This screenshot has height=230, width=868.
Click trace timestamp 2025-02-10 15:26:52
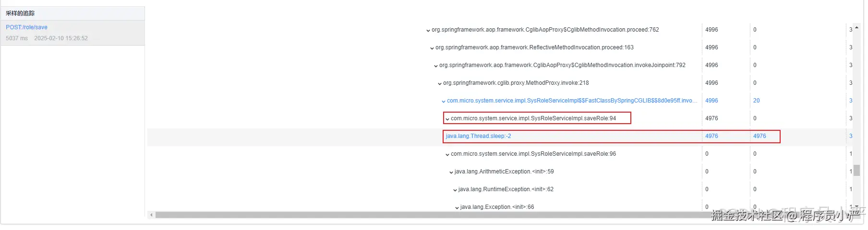(61, 38)
